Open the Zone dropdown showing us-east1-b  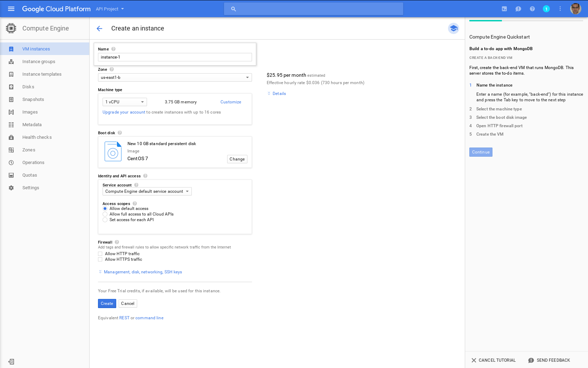click(x=175, y=77)
